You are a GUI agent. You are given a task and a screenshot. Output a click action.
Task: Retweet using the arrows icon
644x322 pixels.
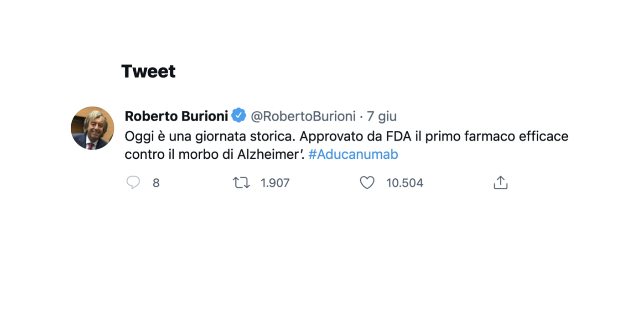[x=241, y=183]
